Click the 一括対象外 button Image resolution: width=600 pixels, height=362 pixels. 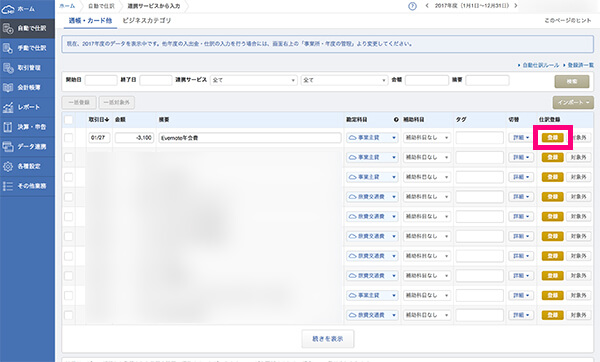click(117, 103)
